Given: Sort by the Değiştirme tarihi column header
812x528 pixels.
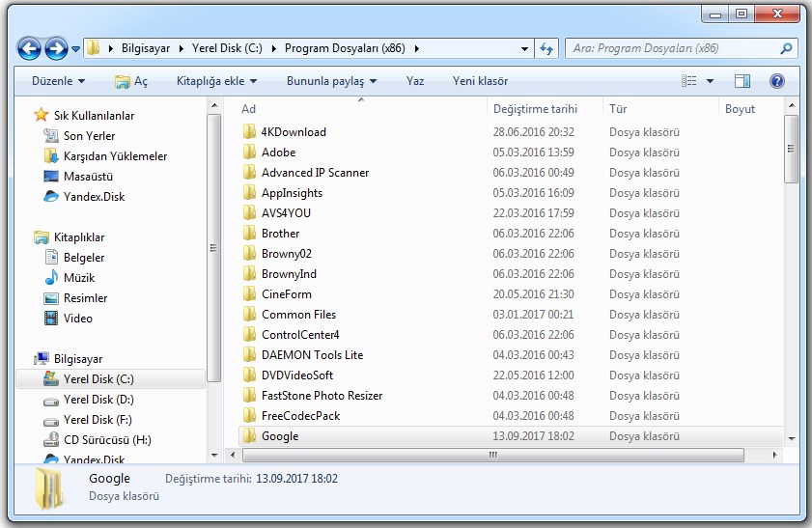Looking at the screenshot, I should coord(535,109).
